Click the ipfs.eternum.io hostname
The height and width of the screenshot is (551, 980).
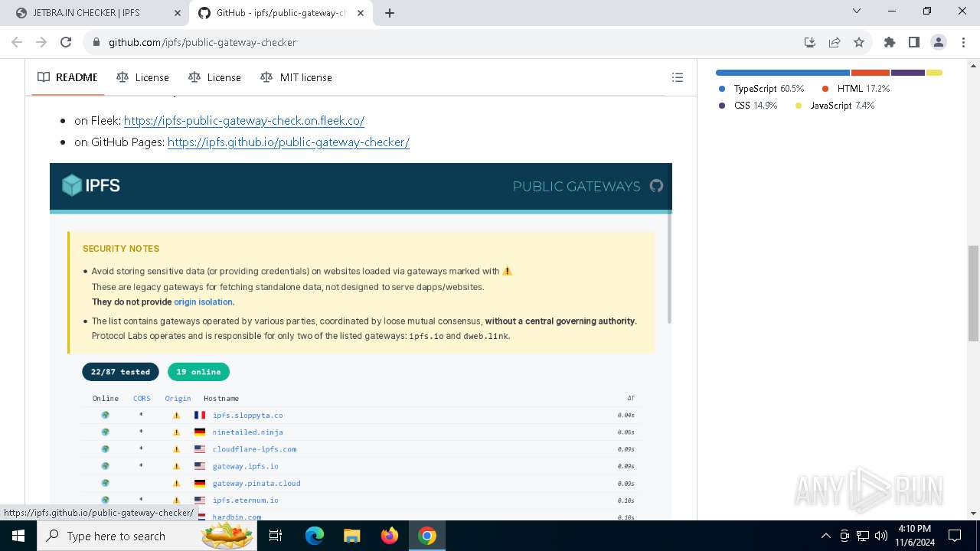(245, 500)
